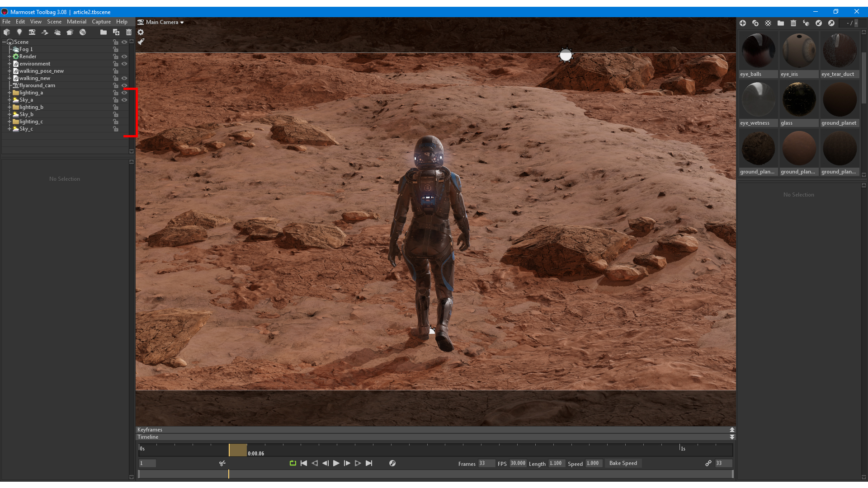The image size is (868, 488).
Task: Expand the Sky_b node
Action: (x=9, y=114)
